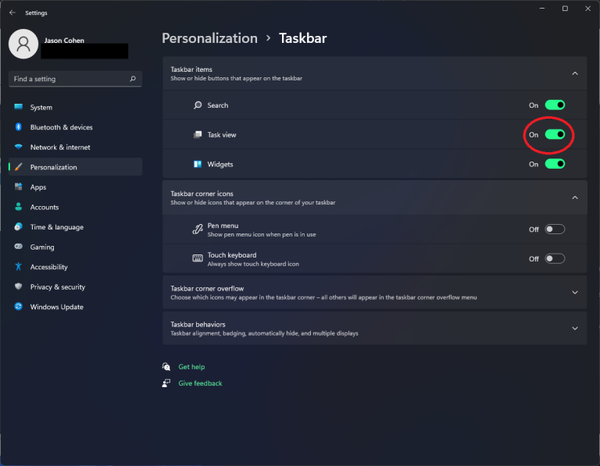
Task: Click the Privacy & security shield icon
Action: (x=18, y=287)
